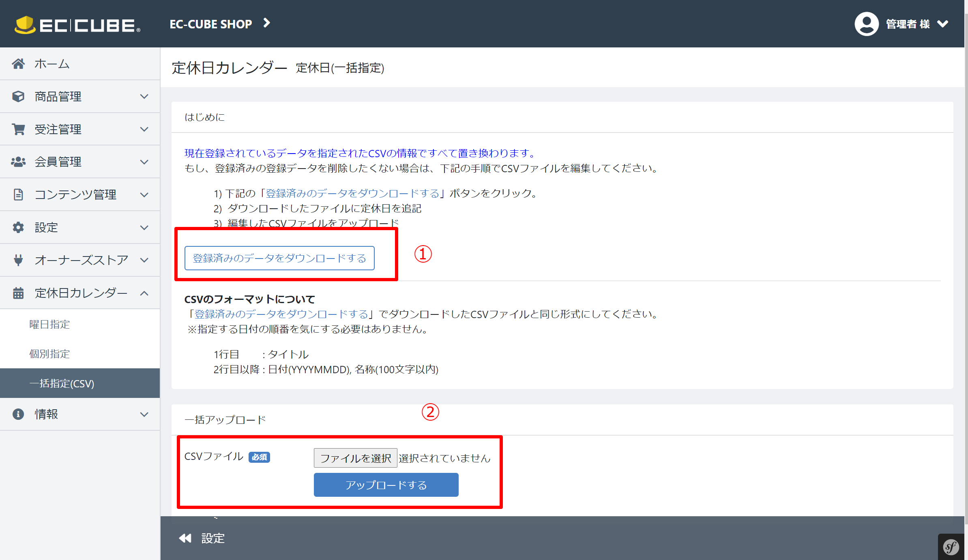Click the arrow next to EC-CUBE SHOP
Image resolution: width=968 pixels, height=560 pixels.
266,23
